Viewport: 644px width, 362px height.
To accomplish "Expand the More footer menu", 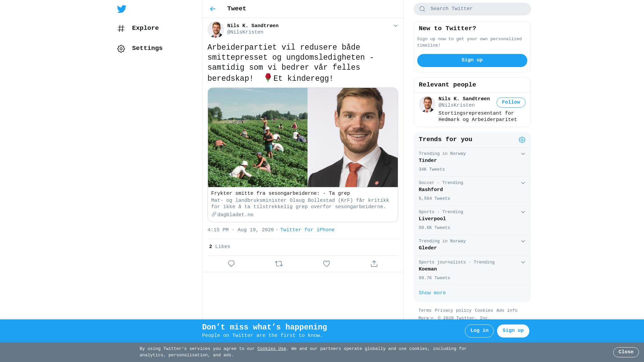I will click(x=426, y=318).
